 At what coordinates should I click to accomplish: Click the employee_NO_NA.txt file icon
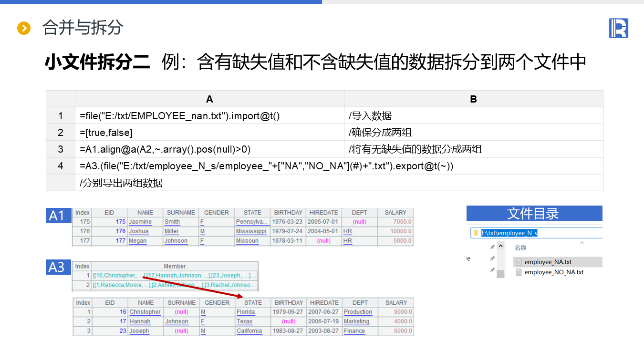pos(519,272)
